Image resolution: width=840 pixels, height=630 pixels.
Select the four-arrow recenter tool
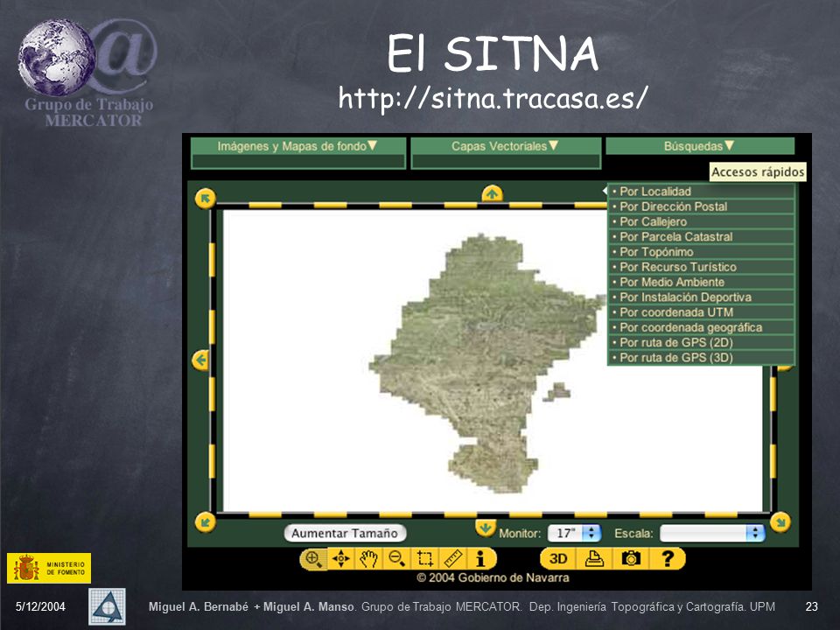click(341, 559)
